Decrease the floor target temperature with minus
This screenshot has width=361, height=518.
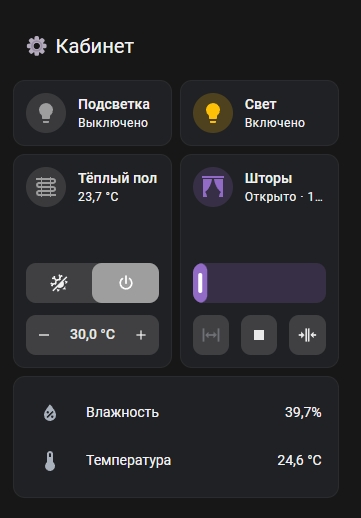[x=44, y=335]
